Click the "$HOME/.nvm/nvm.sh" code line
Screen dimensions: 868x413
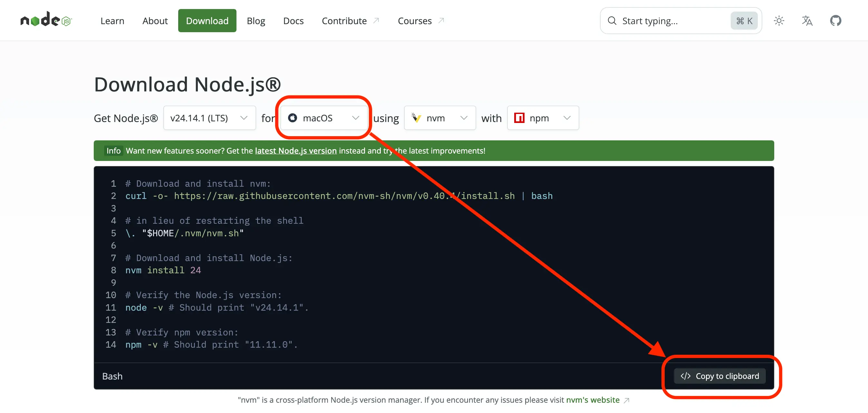click(x=184, y=233)
